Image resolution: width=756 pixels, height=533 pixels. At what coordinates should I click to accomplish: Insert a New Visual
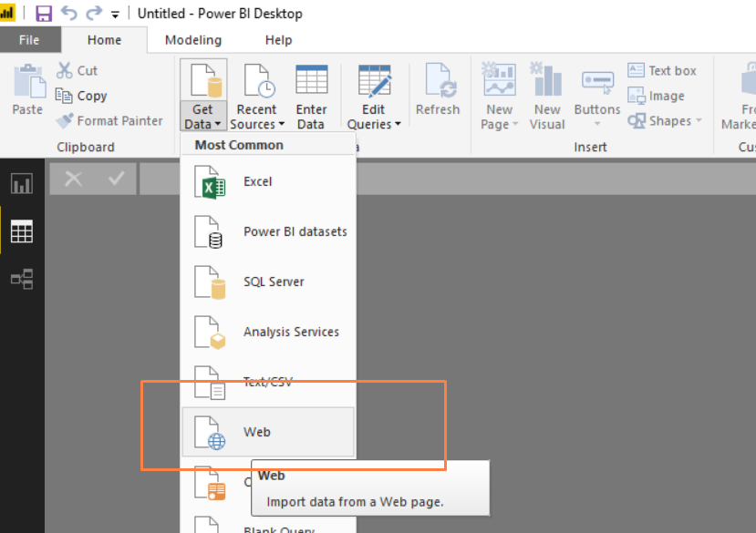coord(547,96)
